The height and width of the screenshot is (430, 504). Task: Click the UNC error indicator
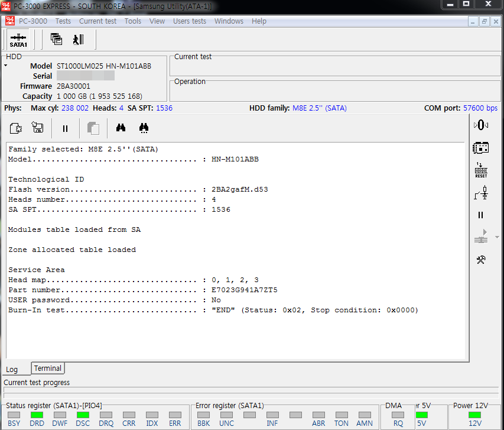coord(227,415)
